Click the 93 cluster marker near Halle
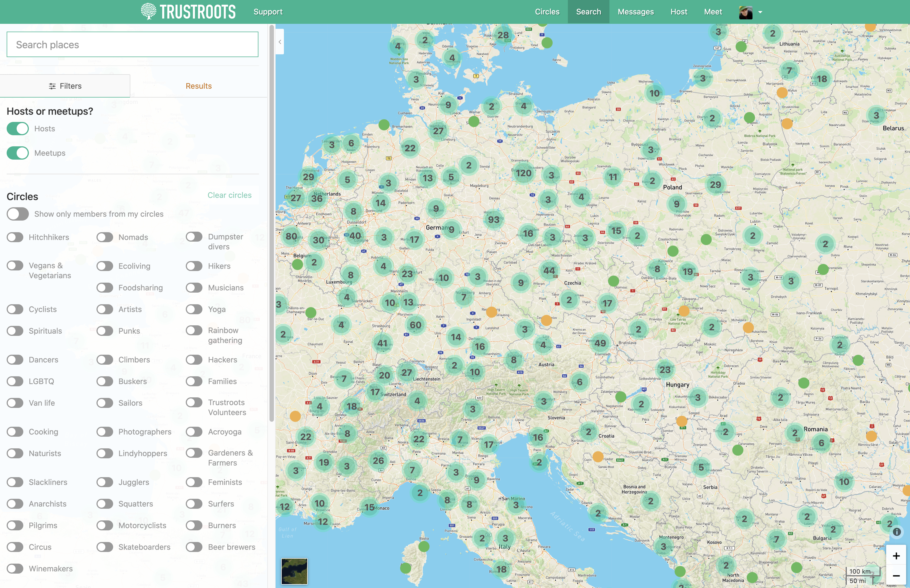The width and height of the screenshot is (910, 588). click(494, 219)
